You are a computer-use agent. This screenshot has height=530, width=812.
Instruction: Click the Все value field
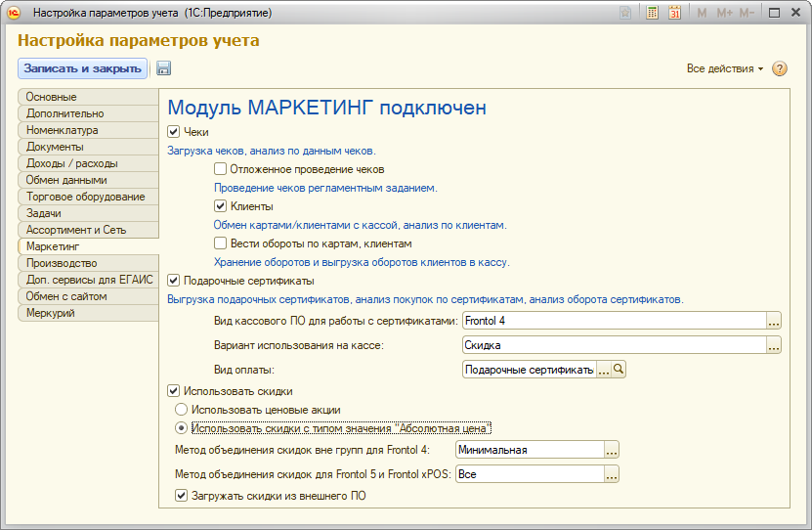pyautogui.click(x=530, y=474)
